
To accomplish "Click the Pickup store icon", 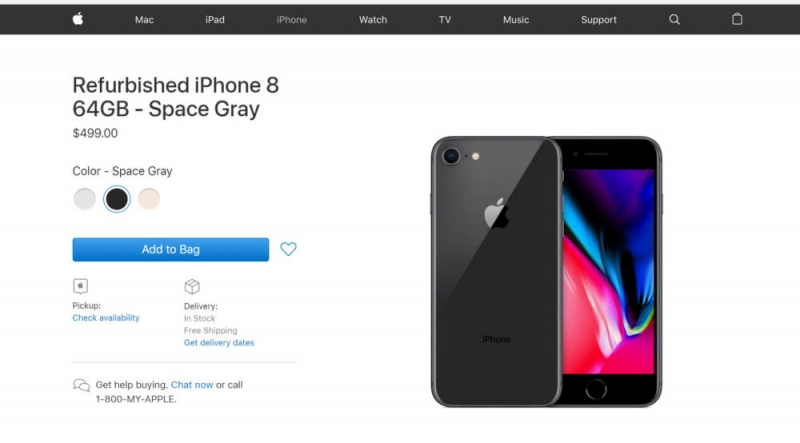I will coord(81,286).
